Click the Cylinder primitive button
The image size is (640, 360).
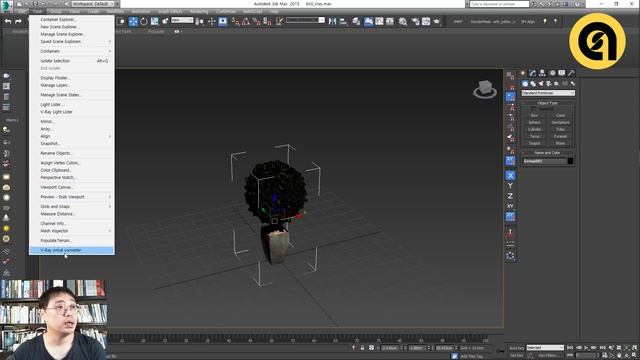click(x=534, y=129)
